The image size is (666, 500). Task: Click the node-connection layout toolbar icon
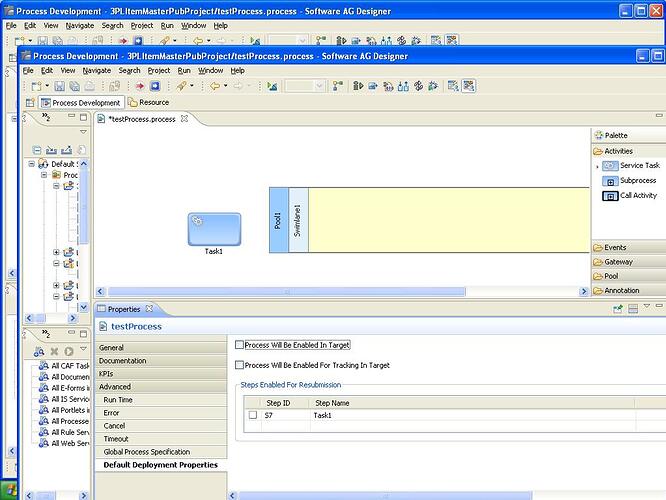(338, 86)
